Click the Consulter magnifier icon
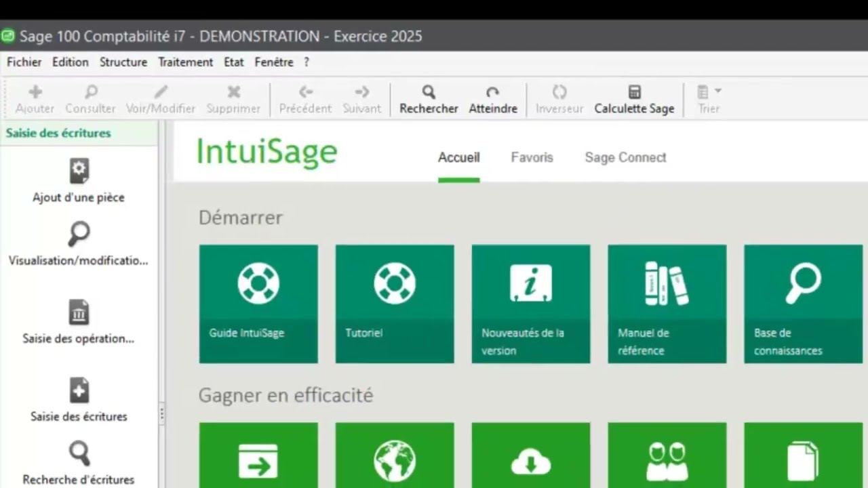Image resolution: width=868 pixels, height=488 pixels. [x=91, y=91]
